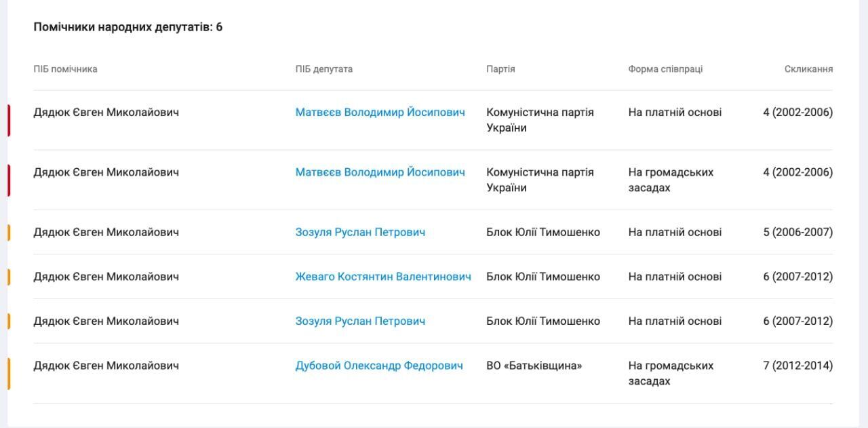Open Жеваго Костянтин Валентинович deputy link

pyautogui.click(x=383, y=277)
